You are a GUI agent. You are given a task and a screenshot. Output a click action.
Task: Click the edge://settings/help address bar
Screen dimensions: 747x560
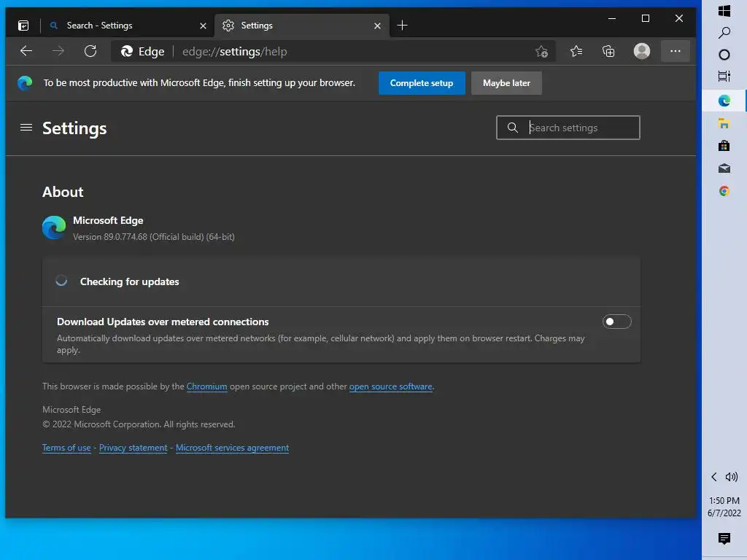333,52
